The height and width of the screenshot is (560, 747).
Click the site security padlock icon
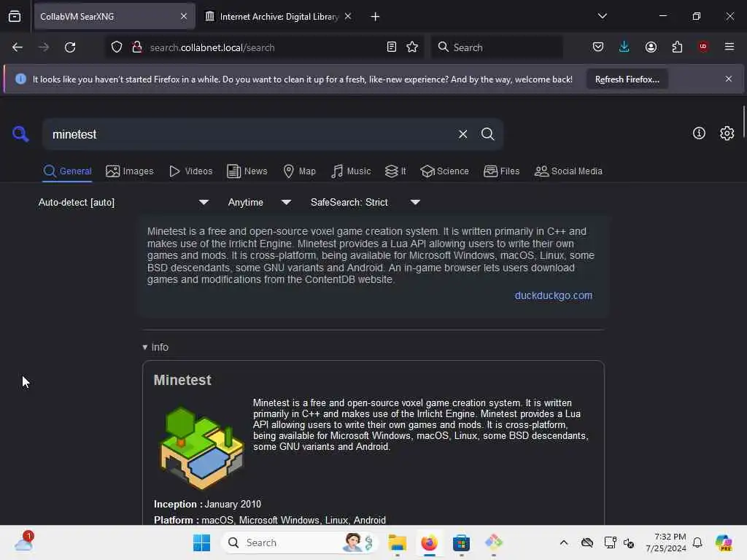(137, 47)
